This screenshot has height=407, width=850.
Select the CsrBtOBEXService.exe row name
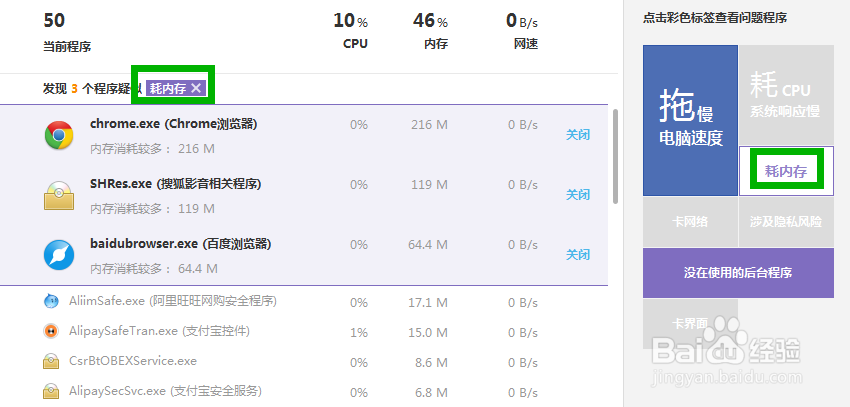coord(133,361)
